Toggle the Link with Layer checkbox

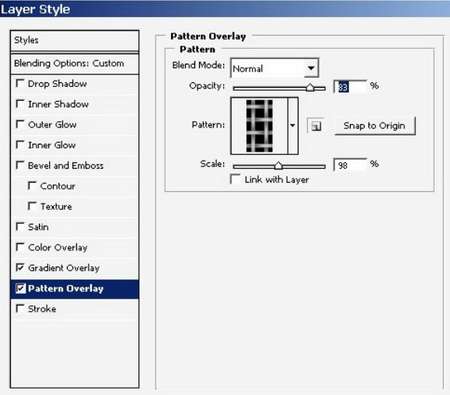pos(235,179)
